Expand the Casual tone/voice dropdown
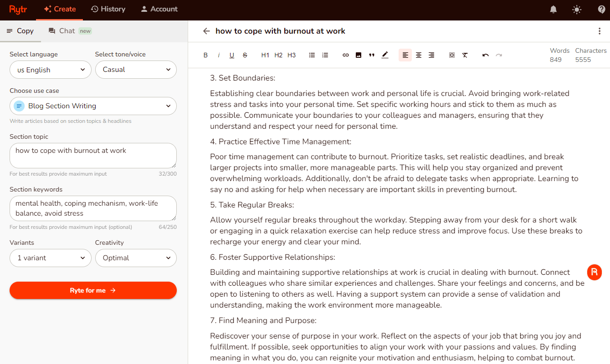Screen dimensions: 610x364 pos(136,70)
